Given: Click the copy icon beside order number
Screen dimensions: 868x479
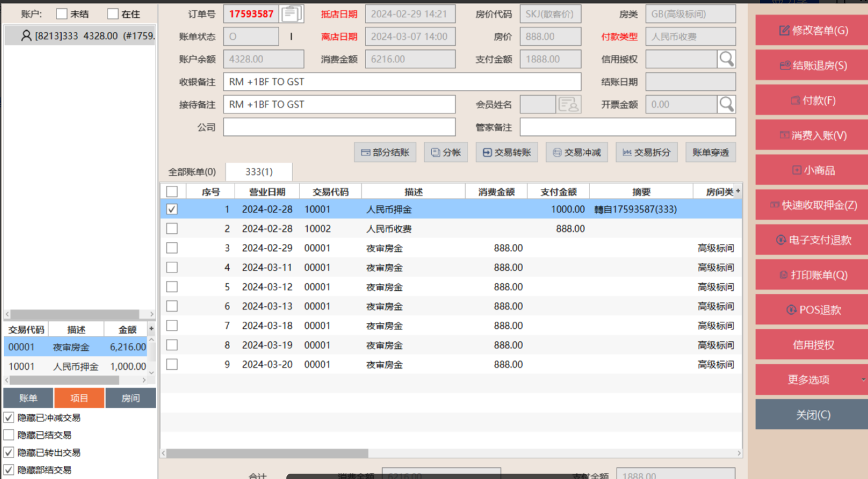Looking at the screenshot, I should pyautogui.click(x=291, y=14).
